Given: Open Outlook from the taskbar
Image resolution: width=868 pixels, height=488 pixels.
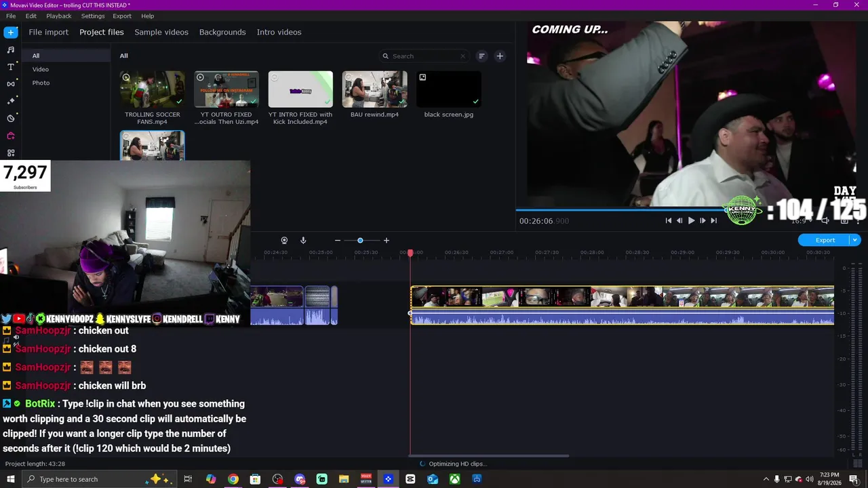Looking at the screenshot, I should tap(433, 479).
